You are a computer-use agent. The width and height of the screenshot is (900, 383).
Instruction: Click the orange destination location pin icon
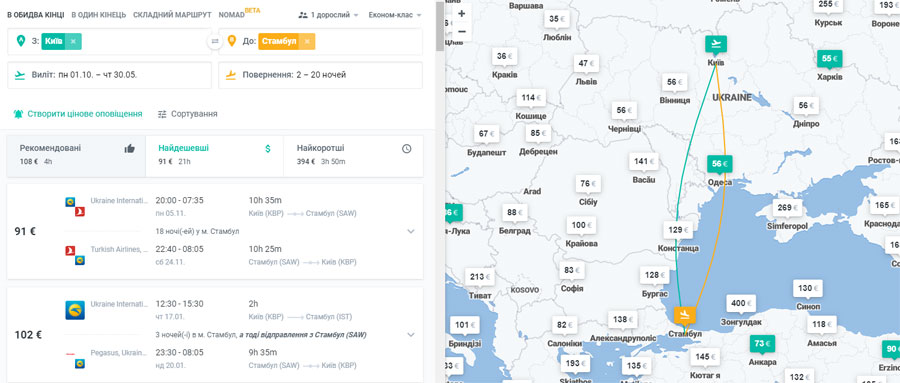coord(232,41)
